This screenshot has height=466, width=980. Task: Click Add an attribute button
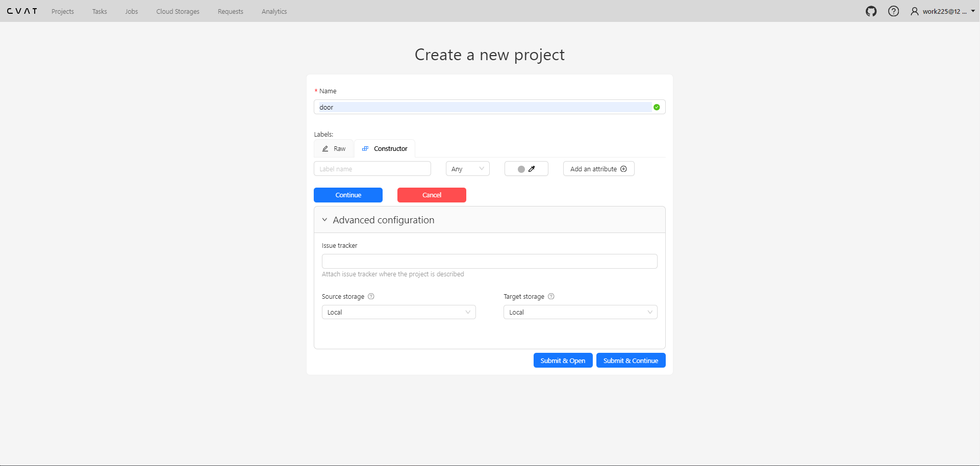point(598,169)
